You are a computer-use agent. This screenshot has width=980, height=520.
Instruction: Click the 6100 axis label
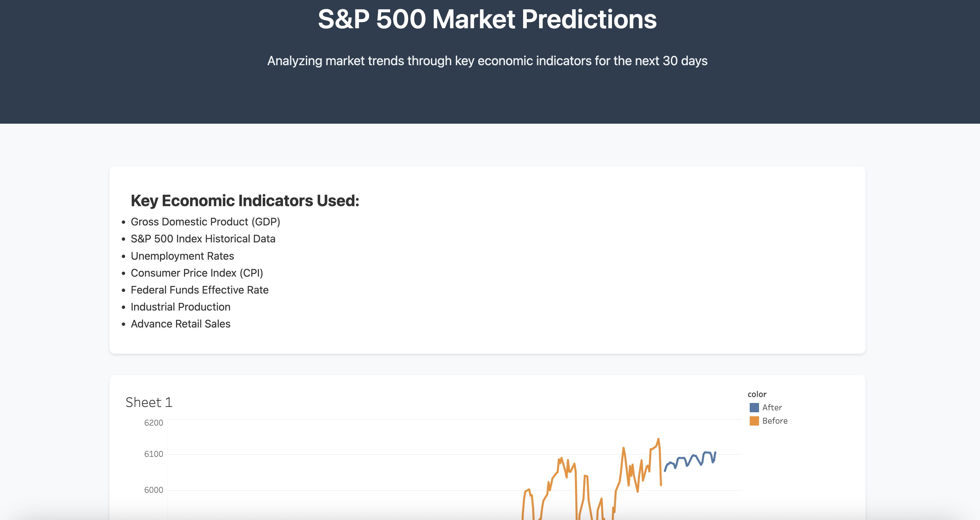click(153, 454)
